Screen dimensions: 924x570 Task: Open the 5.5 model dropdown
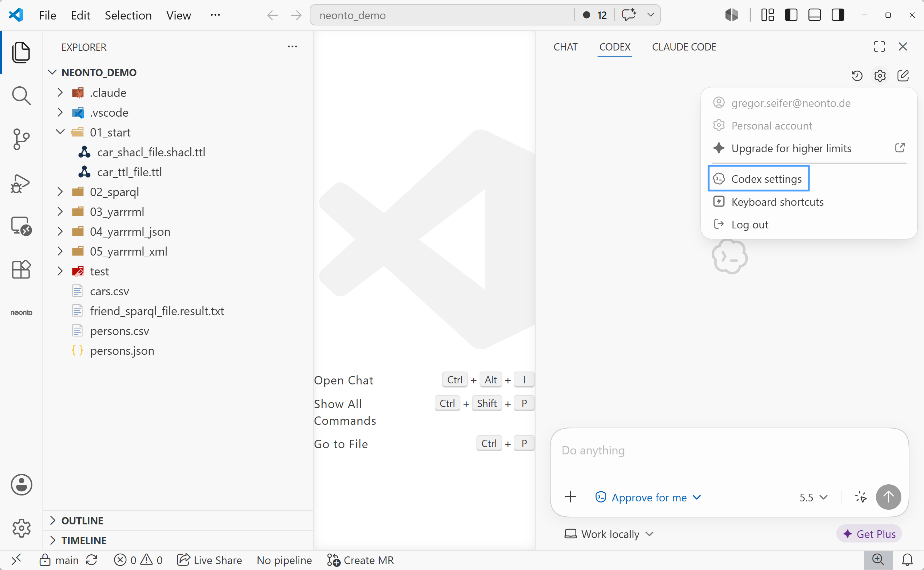[x=814, y=497]
